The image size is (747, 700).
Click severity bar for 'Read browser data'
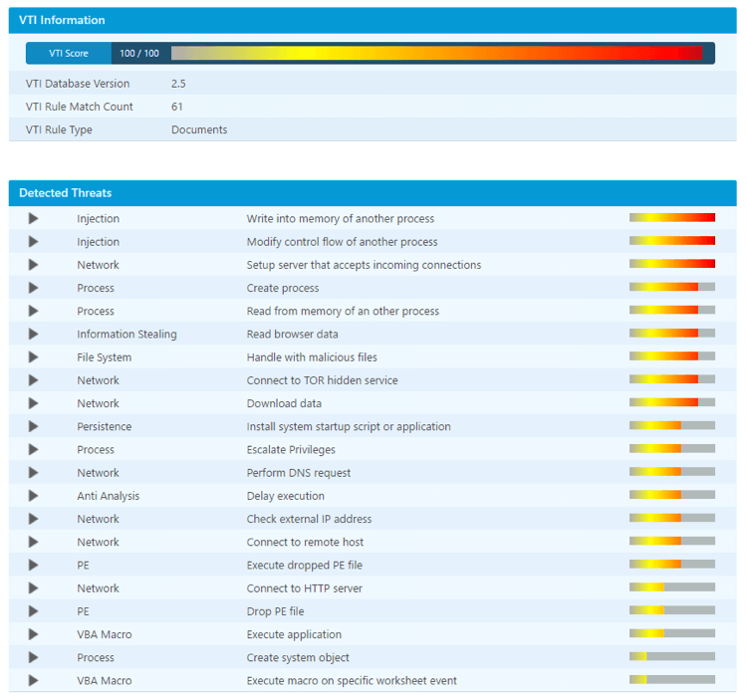coord(671,333)
